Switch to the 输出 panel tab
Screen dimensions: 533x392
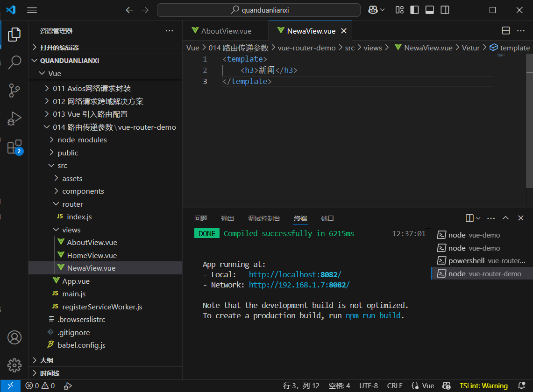pos(227,218)
